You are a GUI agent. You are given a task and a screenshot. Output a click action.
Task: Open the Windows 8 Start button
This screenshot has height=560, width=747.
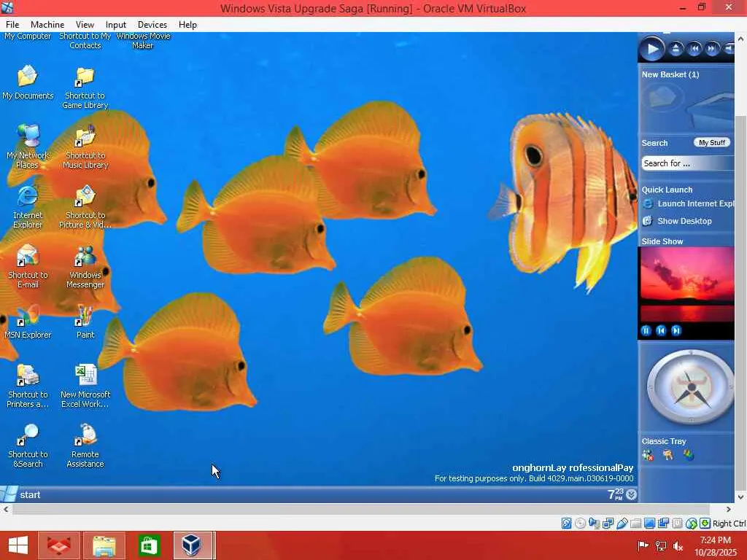[18, 545]
